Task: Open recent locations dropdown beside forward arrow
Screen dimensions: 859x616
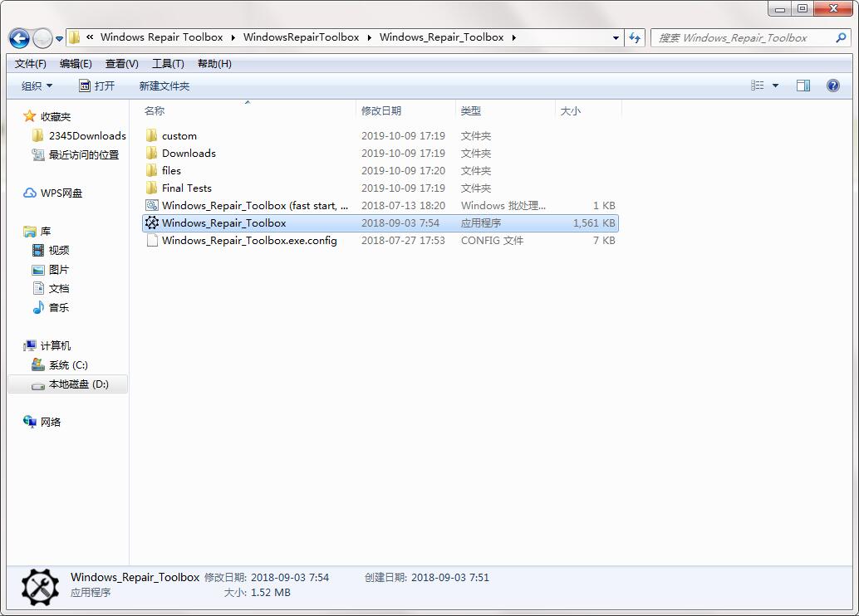Action: pos(59,38)
